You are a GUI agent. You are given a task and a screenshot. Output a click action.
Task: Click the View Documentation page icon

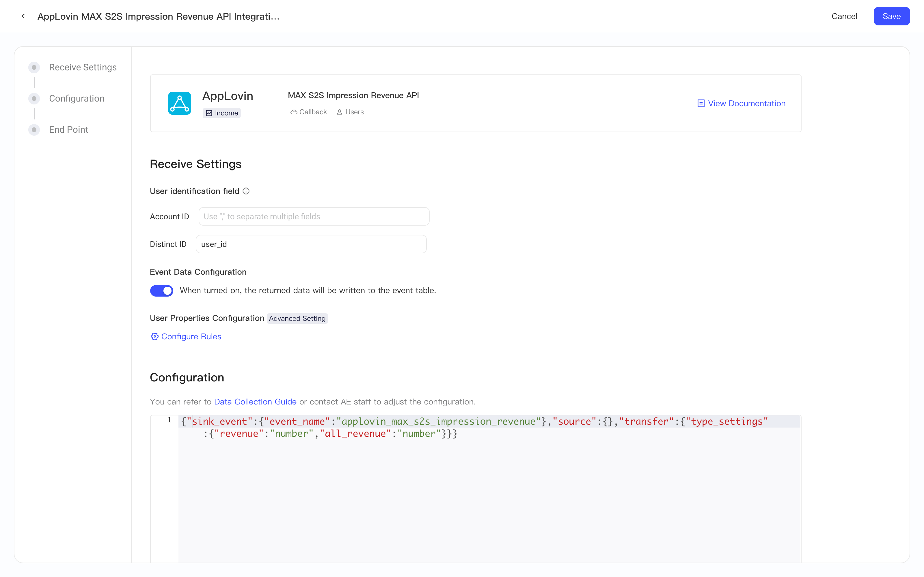pyautogui.click(x=701, y=103)
